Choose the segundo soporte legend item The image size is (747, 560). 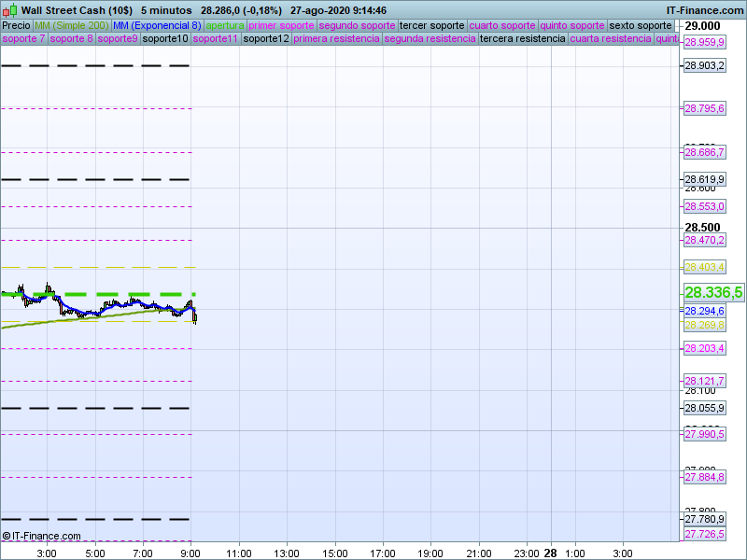[x=357, y=25]
